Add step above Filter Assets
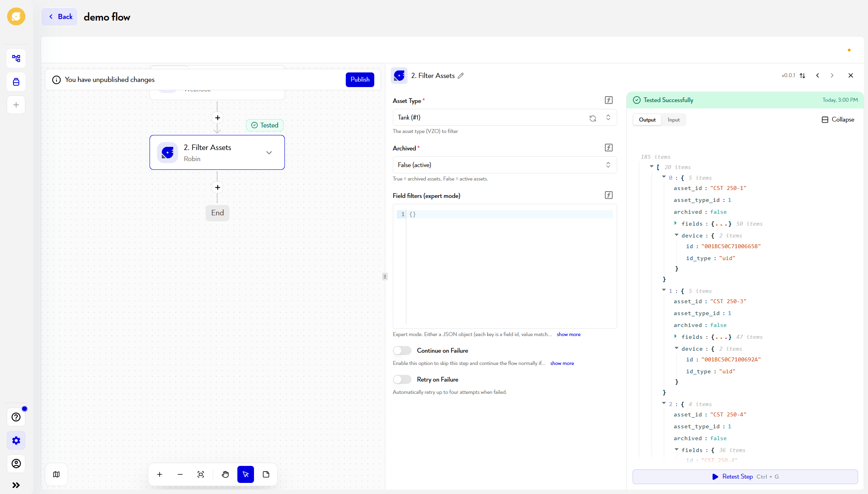Image resolution: width=868 pixels, height=494 pixels. (x=218, y=118)
